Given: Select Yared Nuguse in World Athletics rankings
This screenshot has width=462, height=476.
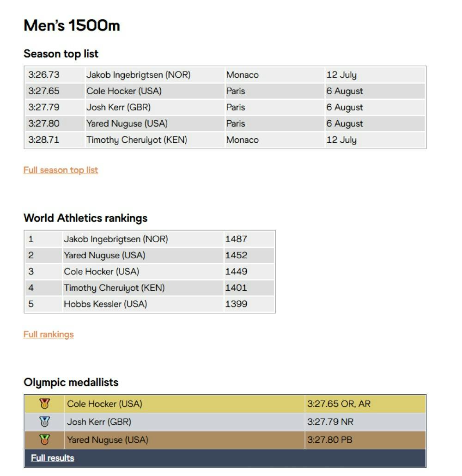Looking at the screenshot, I should click(104, 256).
